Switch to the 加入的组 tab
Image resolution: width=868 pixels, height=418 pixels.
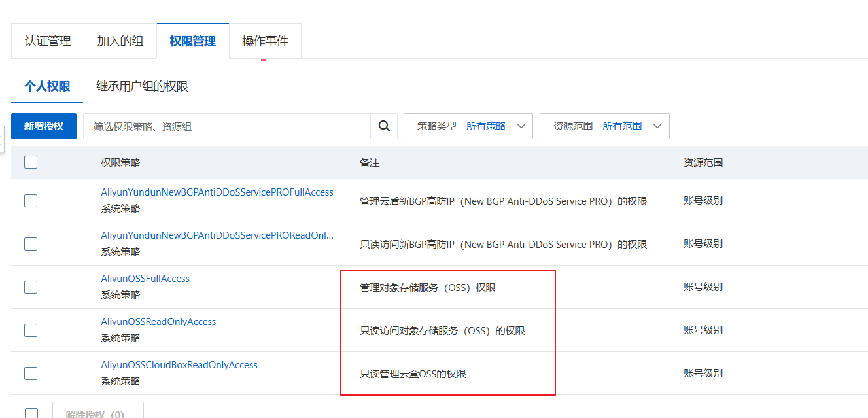pyautogui.click(x=120, y=41)
